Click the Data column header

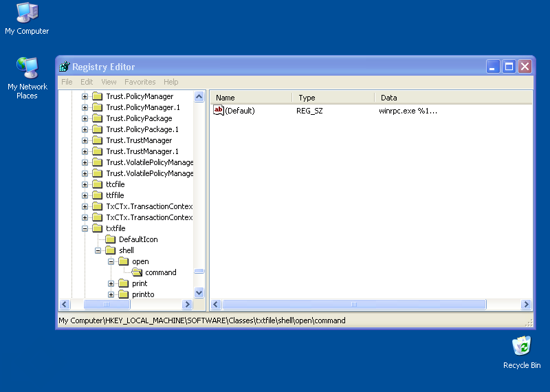point(454,98)
